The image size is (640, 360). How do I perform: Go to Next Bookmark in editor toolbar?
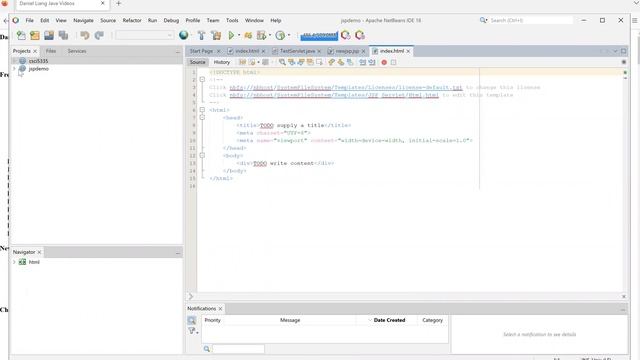(x=341, y=62)
